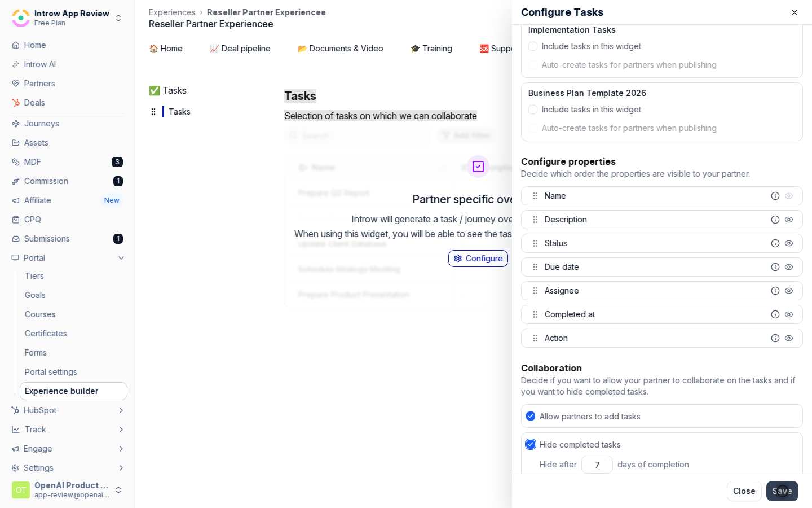Check Include tasks for Business Plan Template 2026

pos(533,110)
